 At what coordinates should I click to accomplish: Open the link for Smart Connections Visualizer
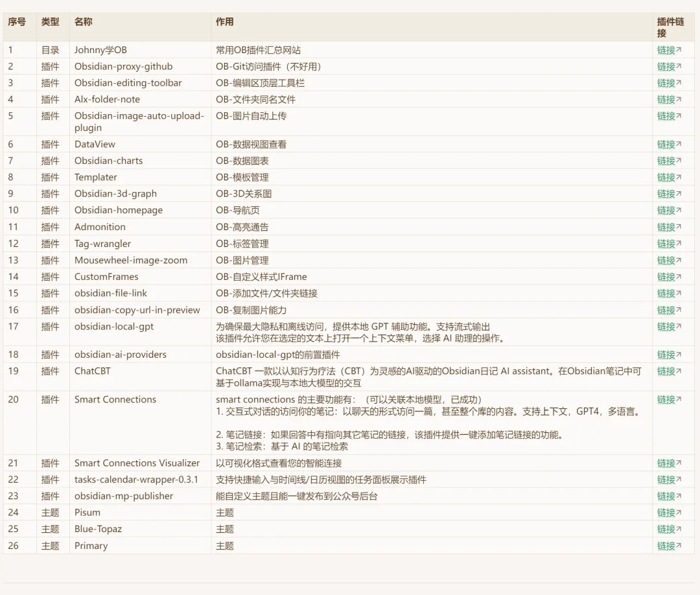[669, 463]
